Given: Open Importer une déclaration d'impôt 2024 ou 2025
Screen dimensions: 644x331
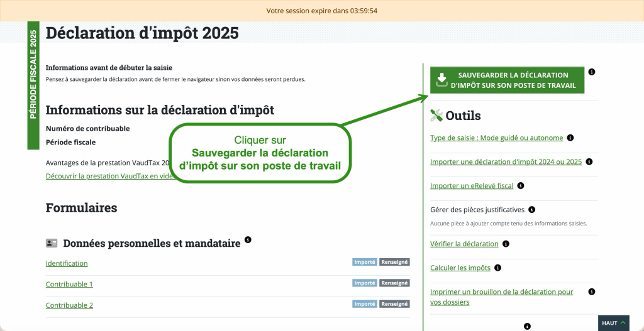Looking at the screenshot, I should (x=506, y=161).
